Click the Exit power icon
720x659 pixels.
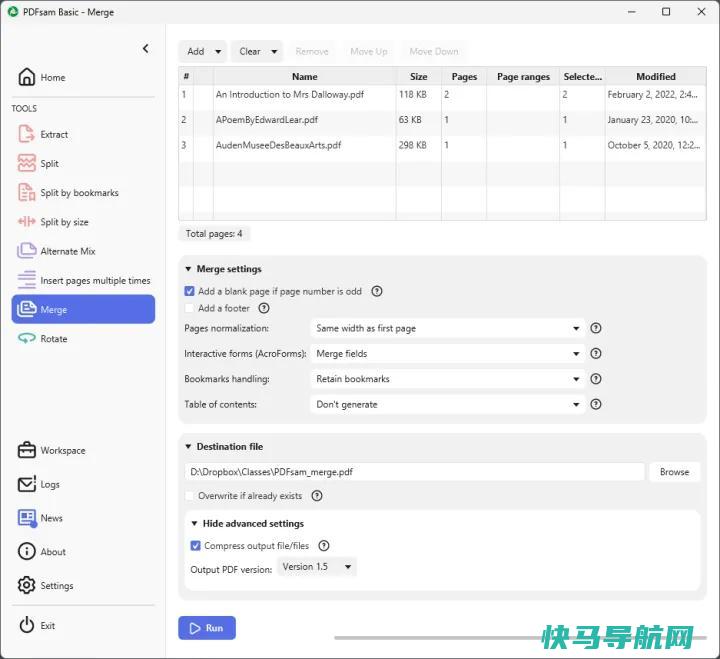click(27, 625)
